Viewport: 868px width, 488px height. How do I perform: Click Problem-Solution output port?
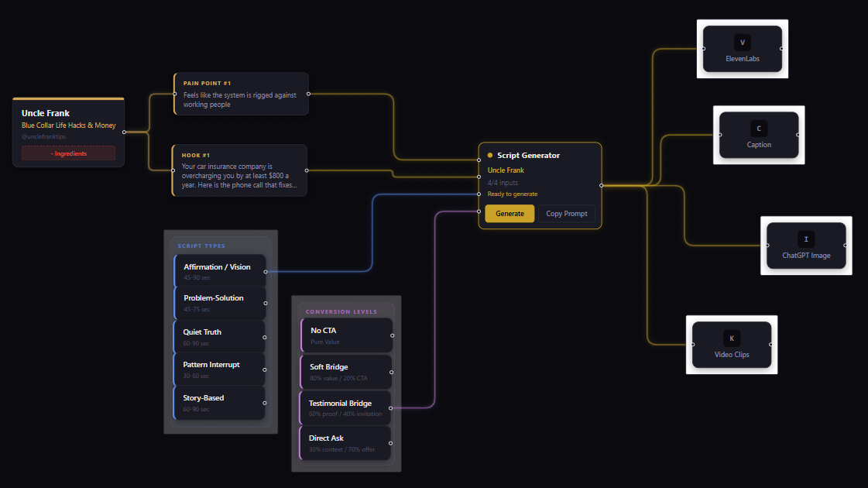click(266, 303)
